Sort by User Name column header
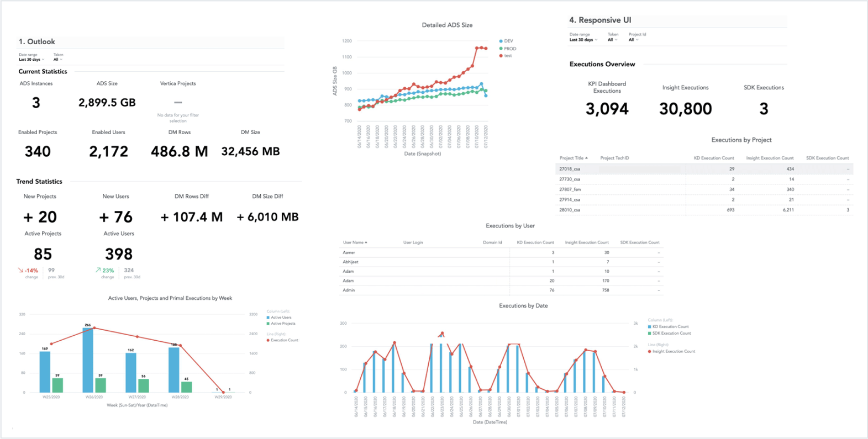The image size is (868, 439). point(355,242)
